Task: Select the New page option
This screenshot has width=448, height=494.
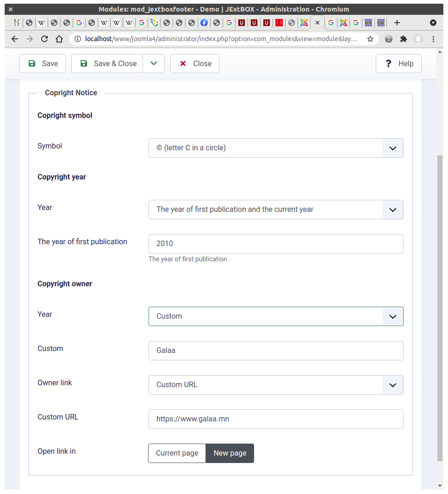Action: [x=230, y=453]
